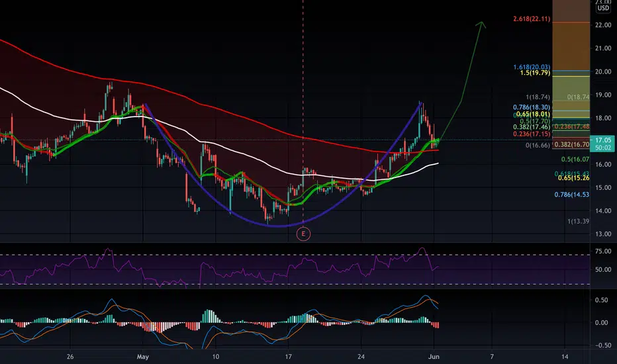Click the current price label 17.05

pyautogui.click(x=603, y=140)
